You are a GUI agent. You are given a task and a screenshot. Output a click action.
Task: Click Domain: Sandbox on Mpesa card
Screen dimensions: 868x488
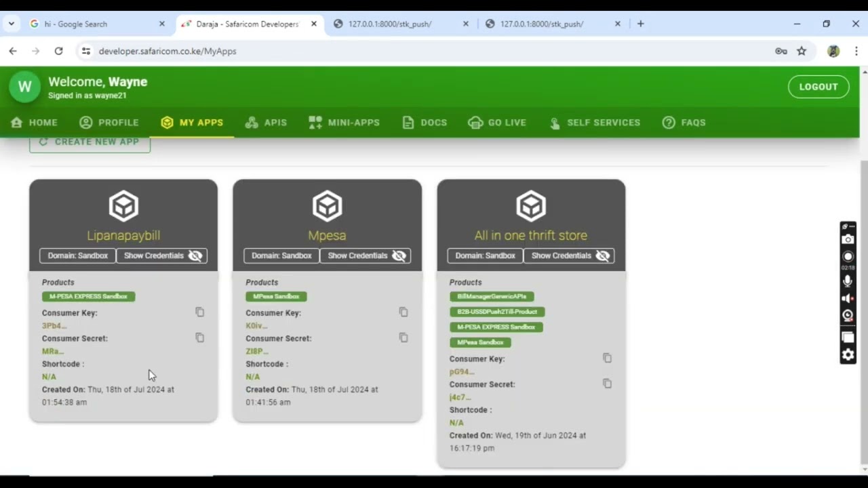coord(281,256)
